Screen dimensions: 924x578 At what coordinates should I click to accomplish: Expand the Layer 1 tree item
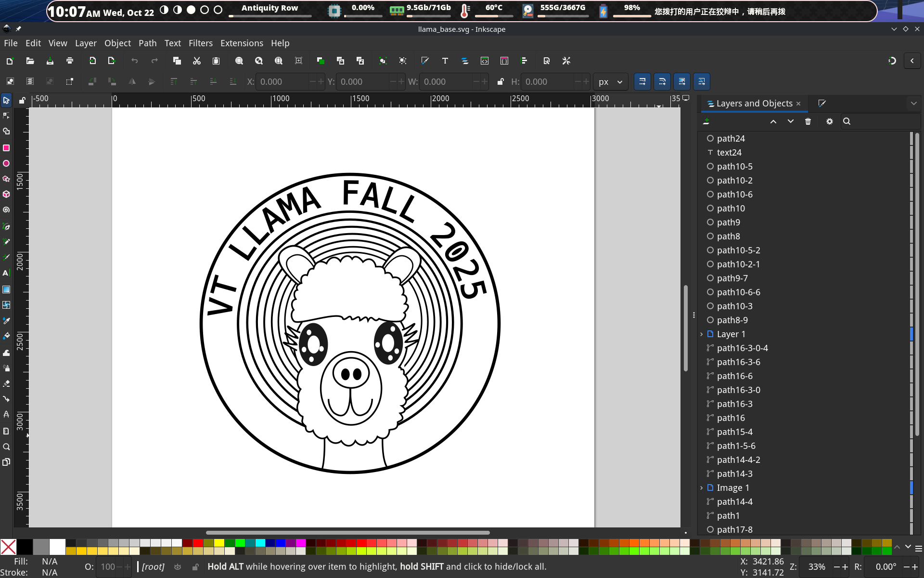(x=702, y=334)
